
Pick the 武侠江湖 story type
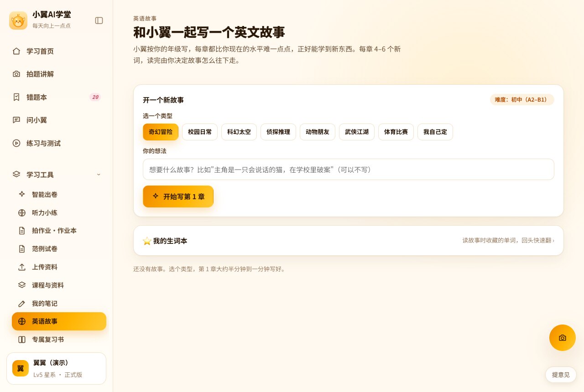[357, 132]
